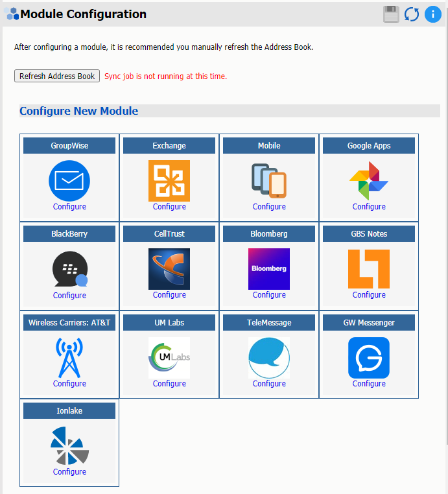Click the BlackBerry module header

(69, 234)
